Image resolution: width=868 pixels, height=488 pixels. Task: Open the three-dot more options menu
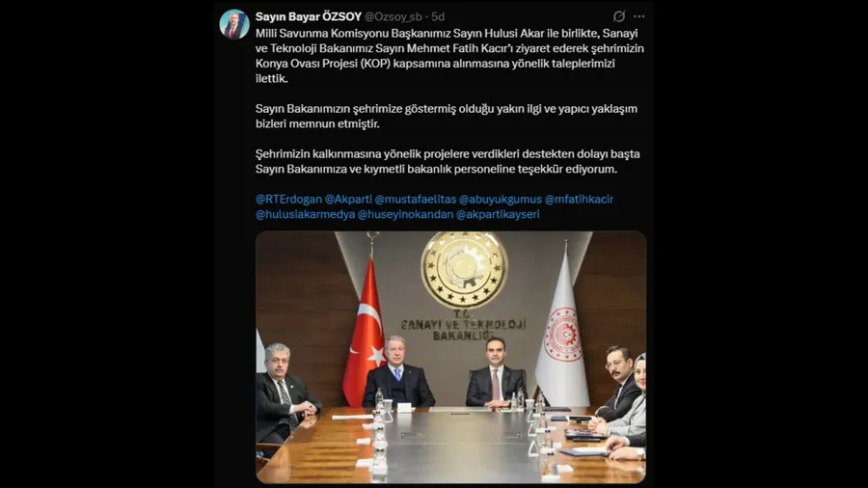point(638,16)
